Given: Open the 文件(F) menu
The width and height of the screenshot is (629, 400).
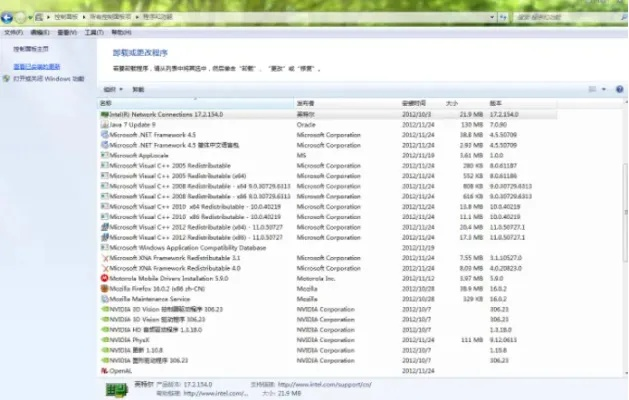Looking at the screenshot, I should tap(12, 31).
